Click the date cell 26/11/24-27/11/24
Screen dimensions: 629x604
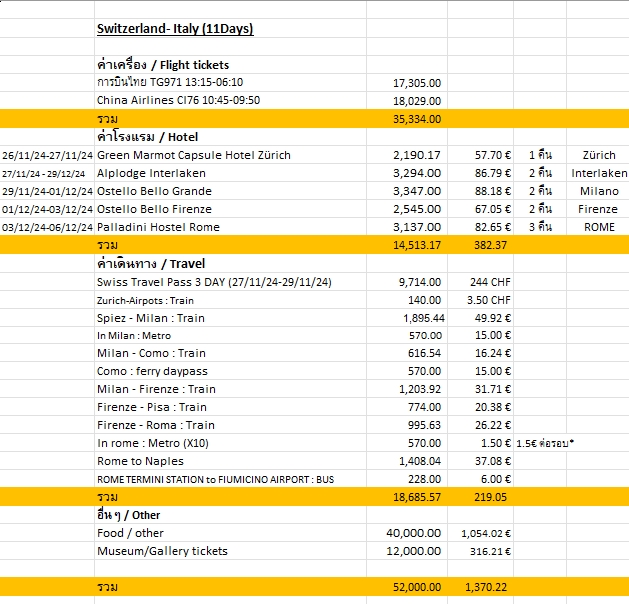click(x=47, y=155)
